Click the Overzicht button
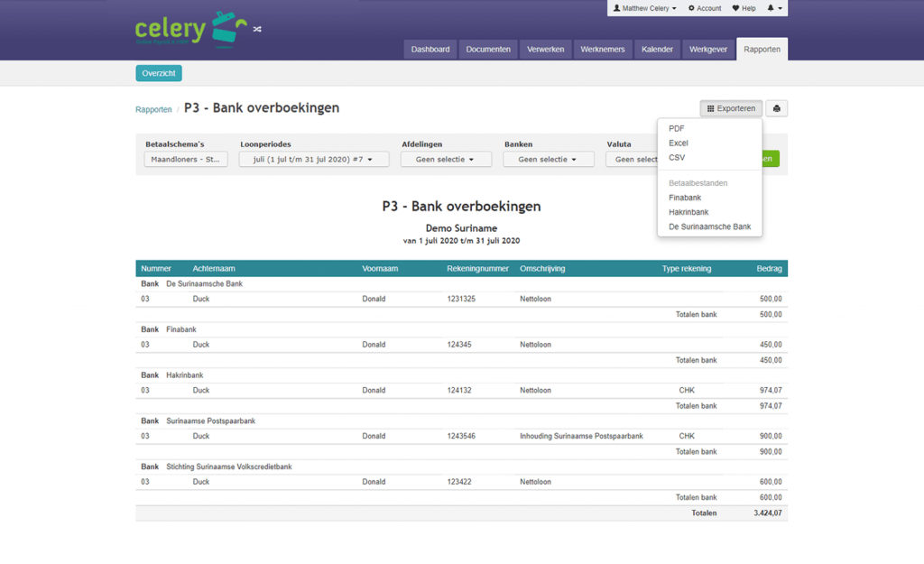 (x=159, y=73)
